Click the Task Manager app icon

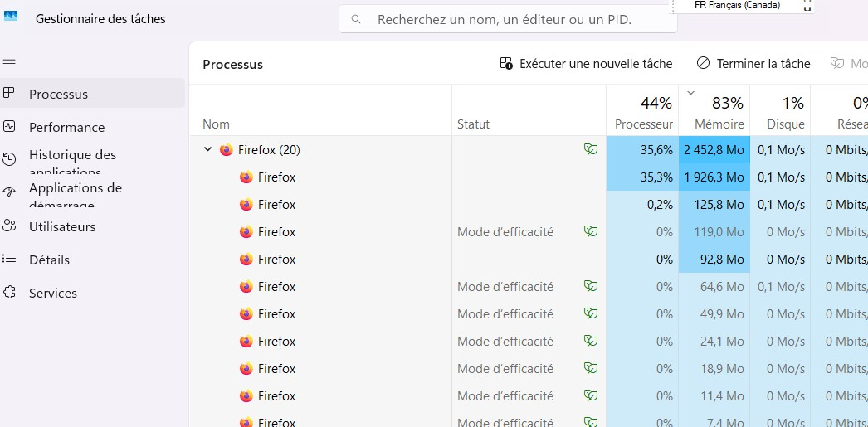pyautogui.click(x=11, y=18)
